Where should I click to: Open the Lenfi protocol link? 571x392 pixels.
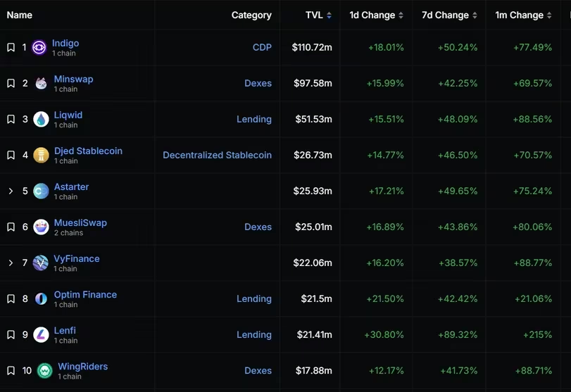[65, 331]
